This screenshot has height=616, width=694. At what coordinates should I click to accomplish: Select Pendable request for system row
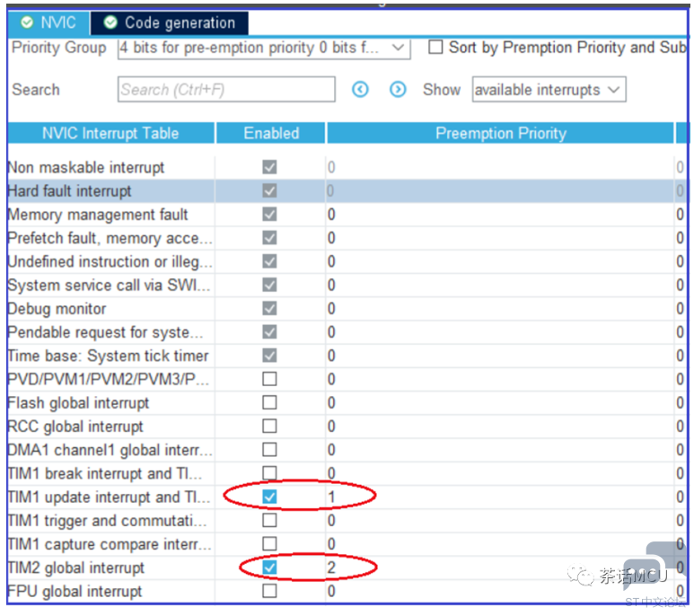point(347,332)
